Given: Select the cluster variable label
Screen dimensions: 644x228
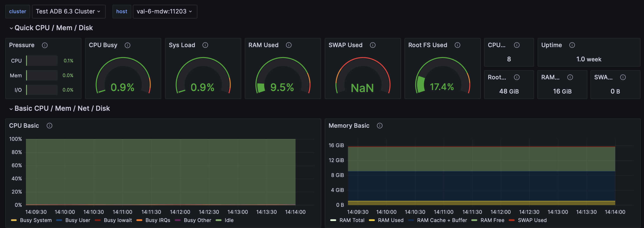Looking at the screenshot, I should coord(17,11).
